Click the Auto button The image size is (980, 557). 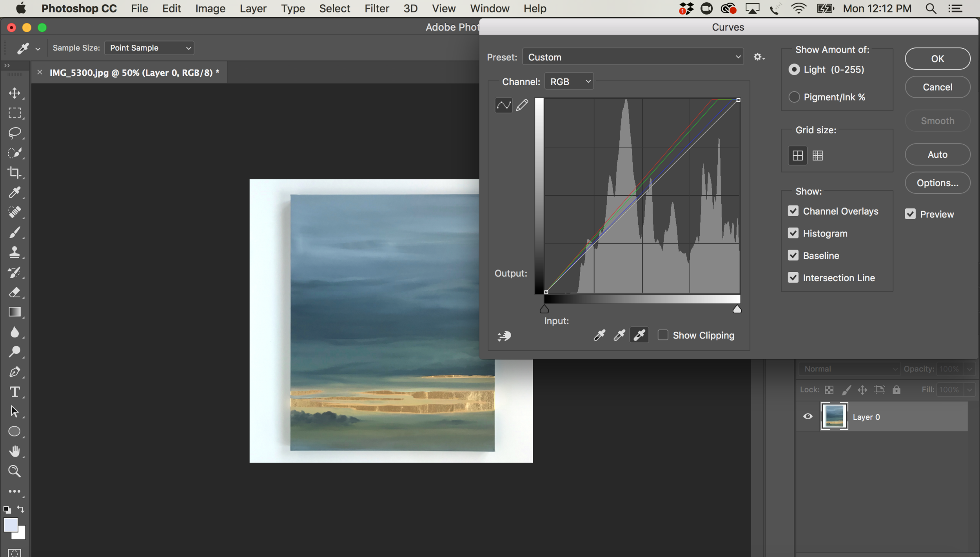(x=937, y=155)
